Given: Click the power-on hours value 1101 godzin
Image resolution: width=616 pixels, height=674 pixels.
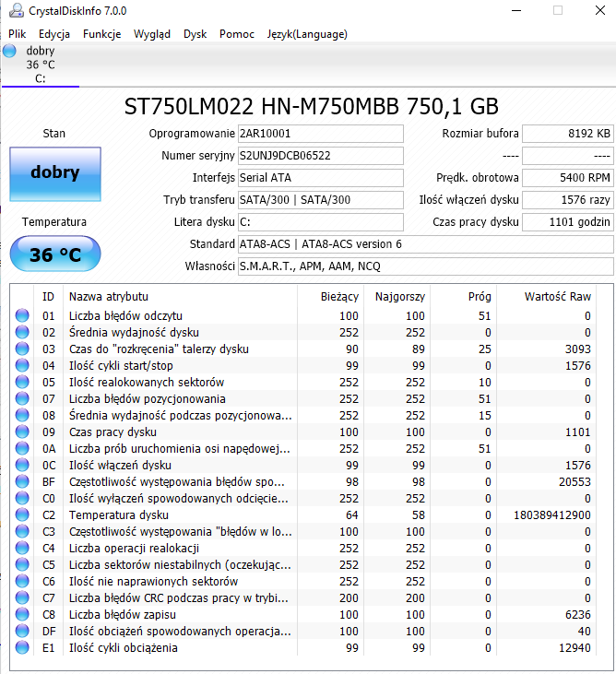Looking at the screenshot, I should tap(568, 222).
